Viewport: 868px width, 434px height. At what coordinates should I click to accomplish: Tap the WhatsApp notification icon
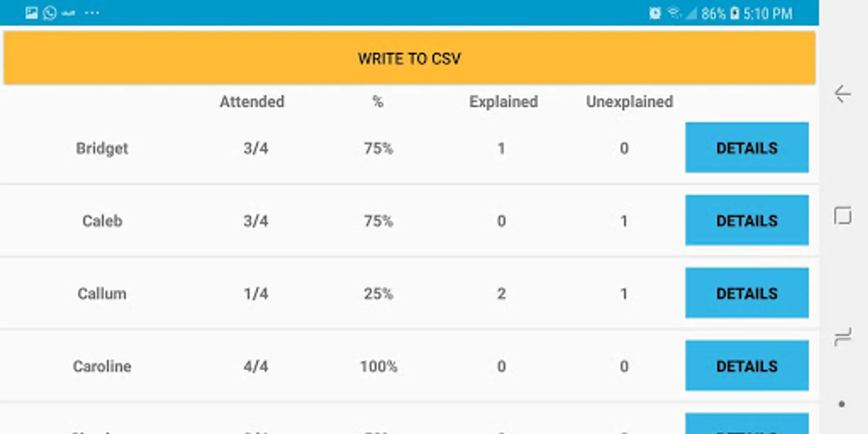point(50,13)
